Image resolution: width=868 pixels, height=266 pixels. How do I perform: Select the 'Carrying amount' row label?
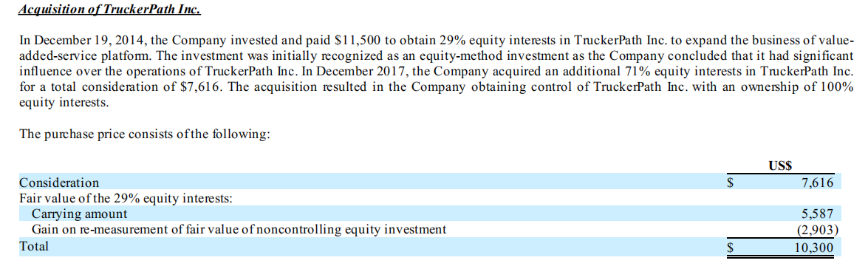79,214
